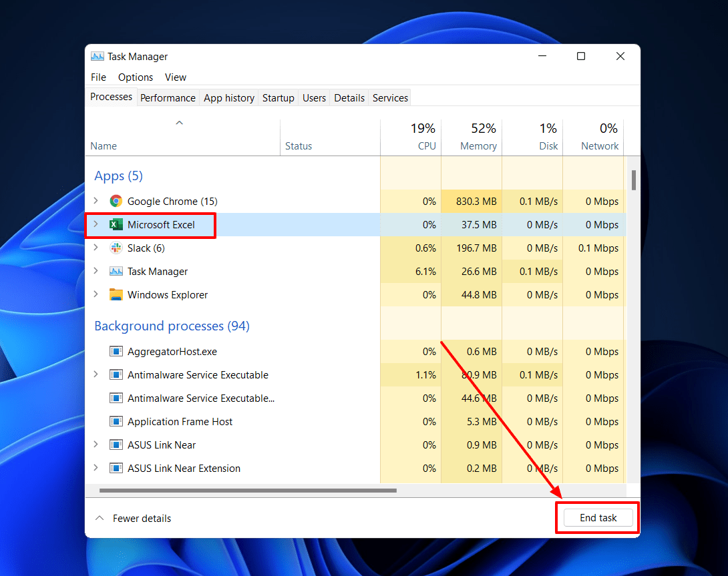
Task: Click the horizontal scrollbar thumb
Action: click(x=248, y=490)
